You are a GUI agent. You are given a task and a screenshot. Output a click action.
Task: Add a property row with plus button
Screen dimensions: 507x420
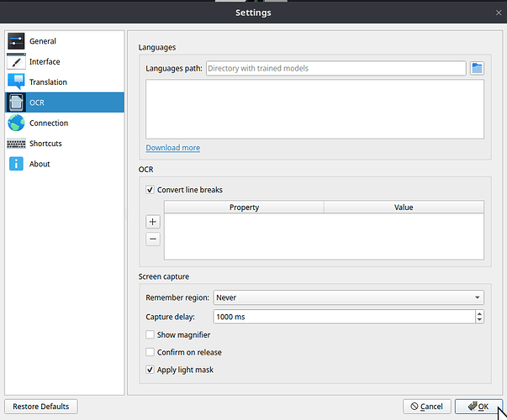tap(153, 222)
